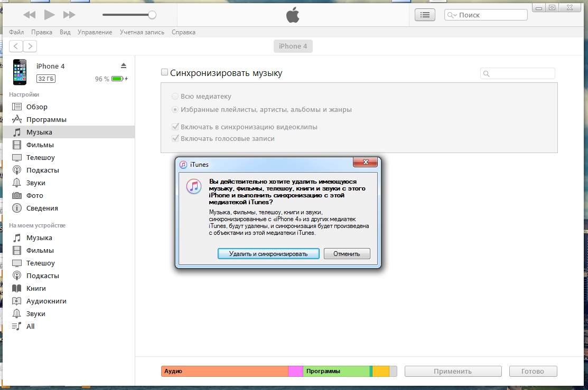This screenshot has height=390, width=588.
Task: Click the Apple logo in header
Action: click(293, 15)
